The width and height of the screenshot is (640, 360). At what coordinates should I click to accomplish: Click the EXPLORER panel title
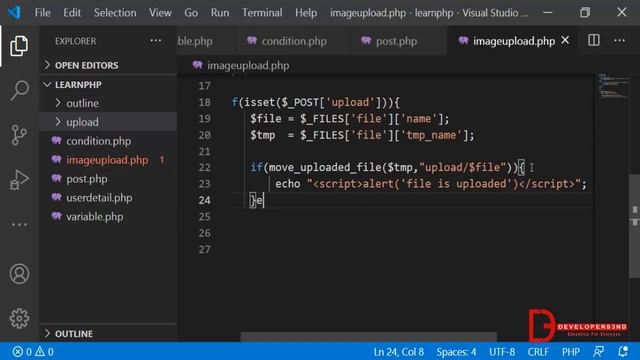point(76,41)
